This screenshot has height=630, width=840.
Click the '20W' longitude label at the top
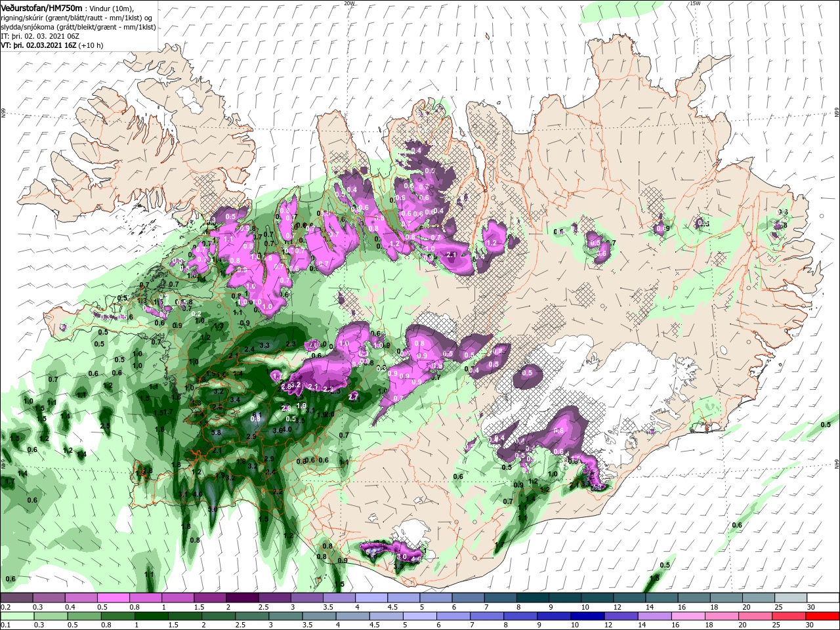[x=348, y=3]
